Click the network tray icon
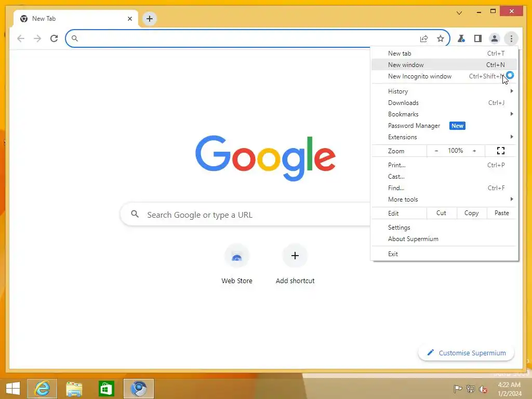This screenshot has height=399, width=532. click(471, 389)
